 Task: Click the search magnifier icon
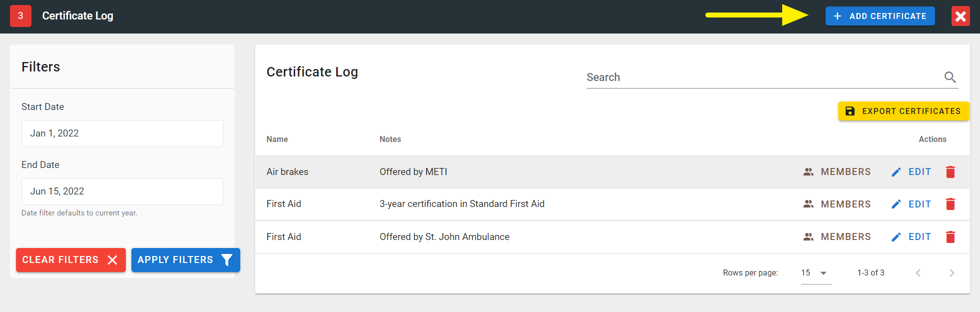pyautogui.click(x=950, y=77)
